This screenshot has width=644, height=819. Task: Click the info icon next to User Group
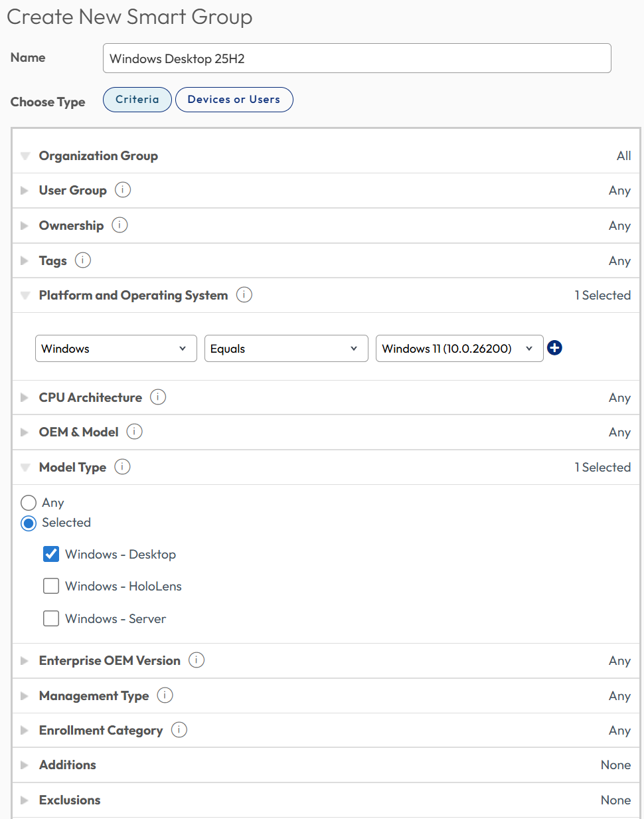pyautogui.click(x=123, y=190)
